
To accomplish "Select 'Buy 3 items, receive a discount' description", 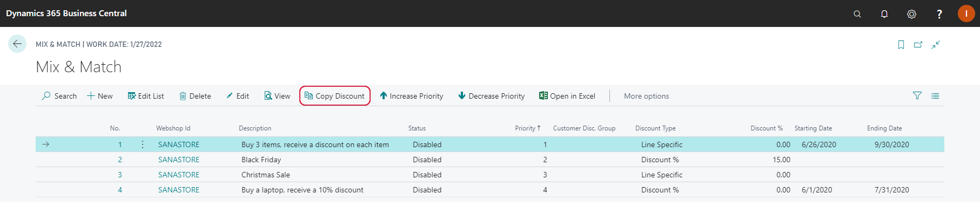I will tap(315, 144).
